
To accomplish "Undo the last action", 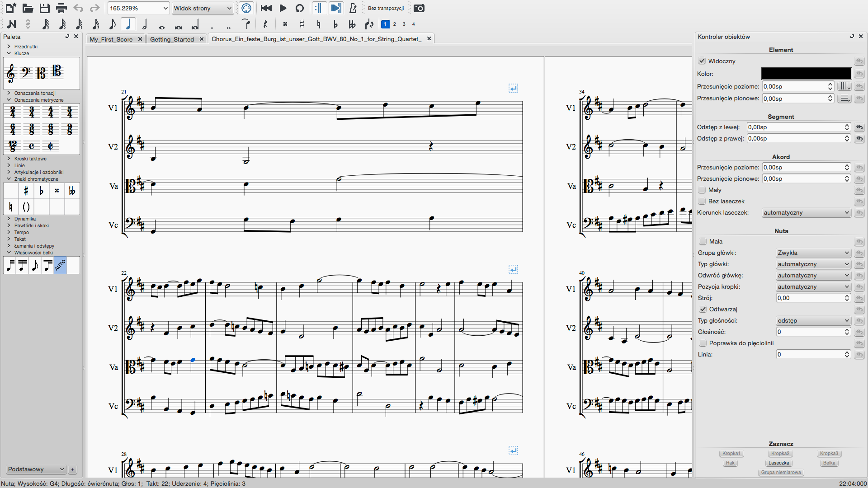I will point(78,8).
